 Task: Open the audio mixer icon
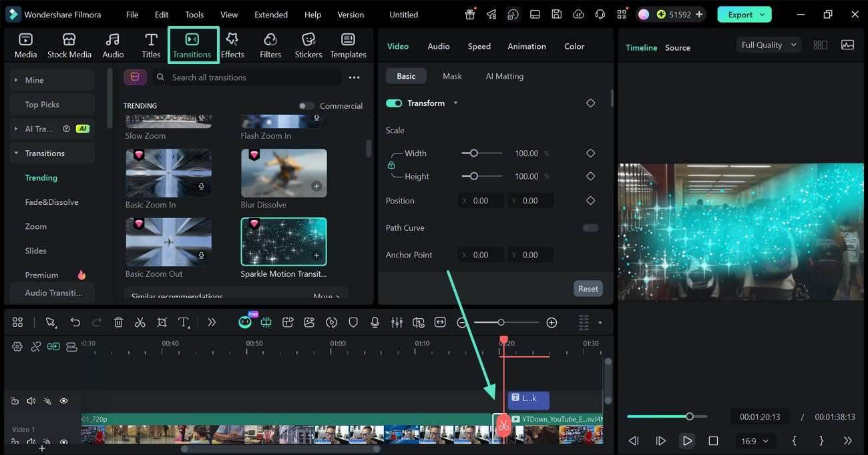coord(397,322)
